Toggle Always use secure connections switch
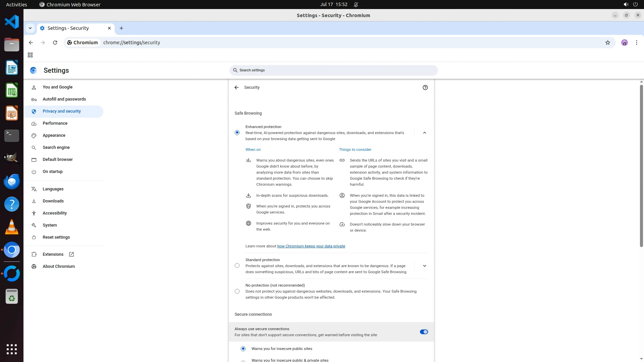 click(x=424, y=332)
